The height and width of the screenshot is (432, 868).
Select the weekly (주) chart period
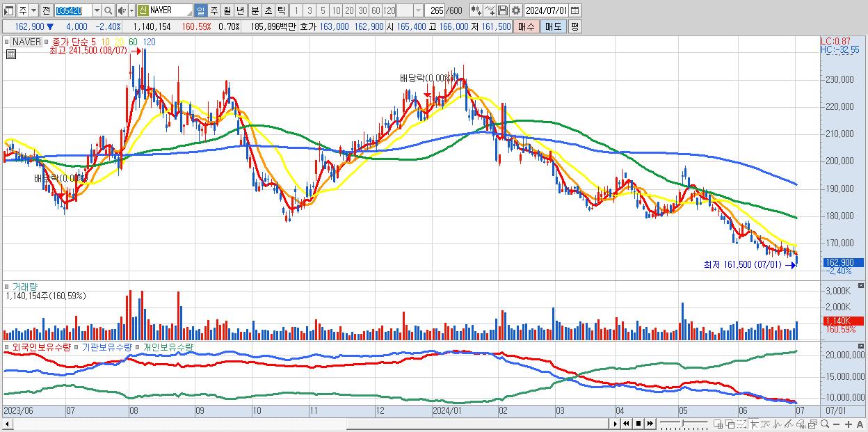coord(214,10)
